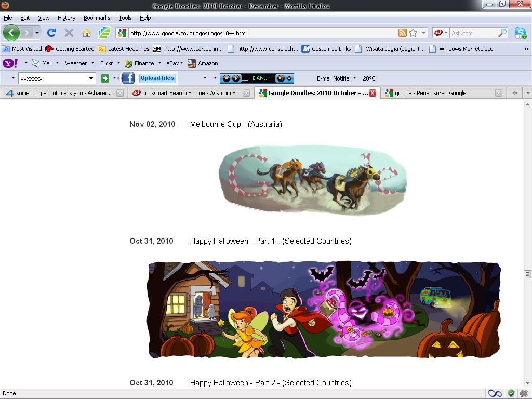Go back with the green Back arrow

[11, 33]
